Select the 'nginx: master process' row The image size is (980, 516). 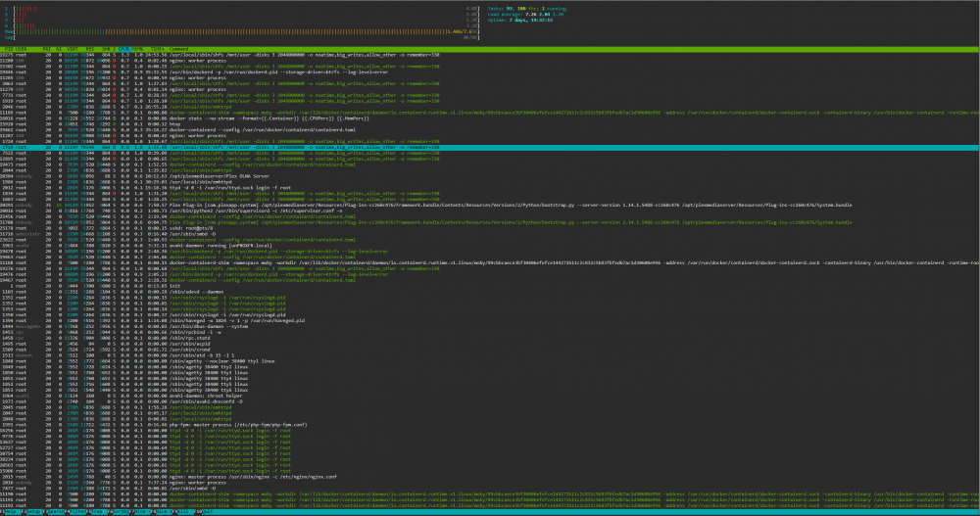tap(490, 477)
